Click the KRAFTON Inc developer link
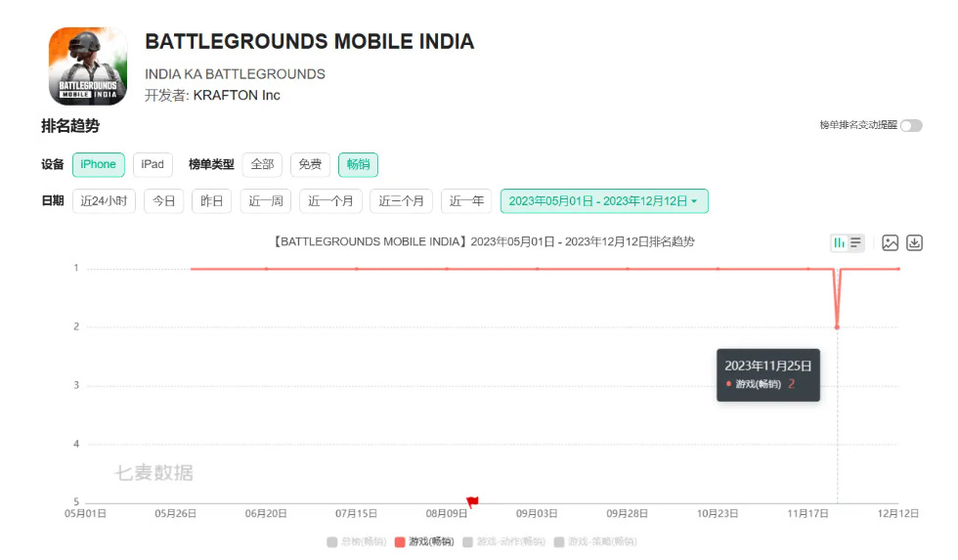The image size is (958, 560). pos(237,95)
